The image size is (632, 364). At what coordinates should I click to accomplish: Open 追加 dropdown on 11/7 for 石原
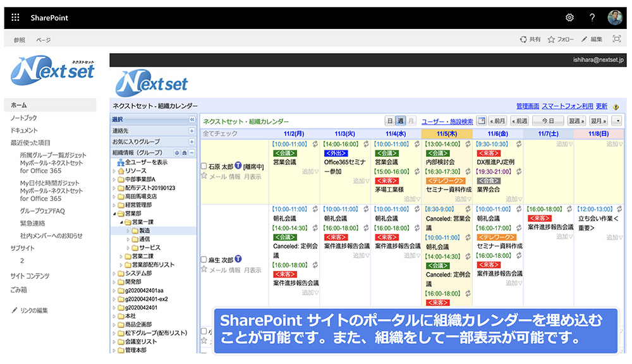click(564, 144)
